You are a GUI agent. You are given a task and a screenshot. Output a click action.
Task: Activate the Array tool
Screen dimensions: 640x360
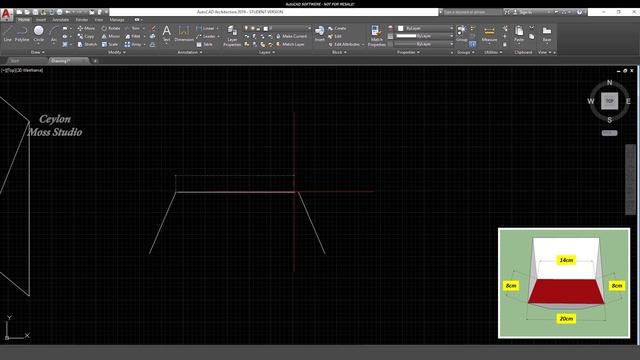133,44
